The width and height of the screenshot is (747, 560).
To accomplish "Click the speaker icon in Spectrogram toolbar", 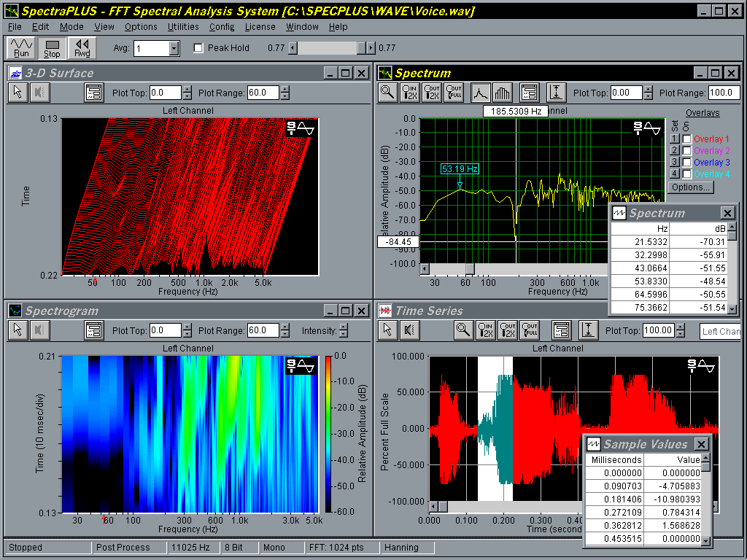I will click(x=40, y=330).
